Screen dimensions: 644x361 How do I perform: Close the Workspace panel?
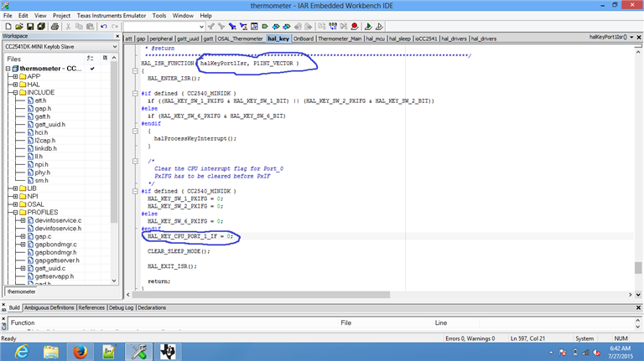pos(117,36)
